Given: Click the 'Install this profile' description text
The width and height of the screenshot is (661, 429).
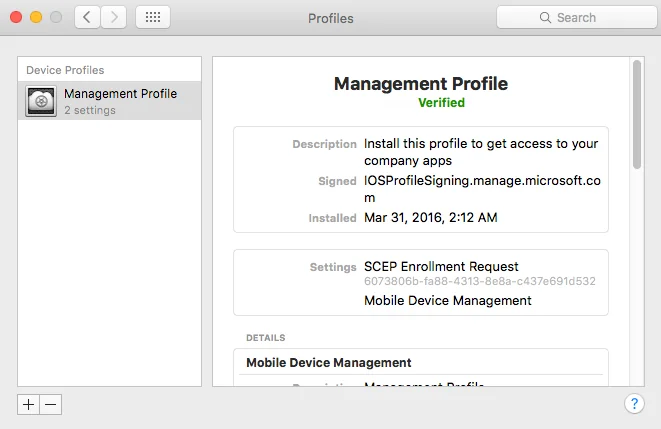Looking at the screenshot, I should (481, 152).
